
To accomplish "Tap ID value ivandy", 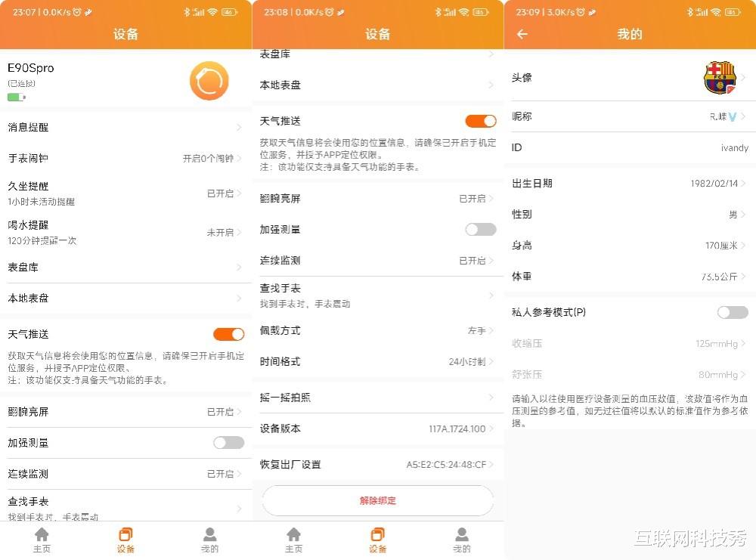I will pyautogui.click(x=734, y=148).
